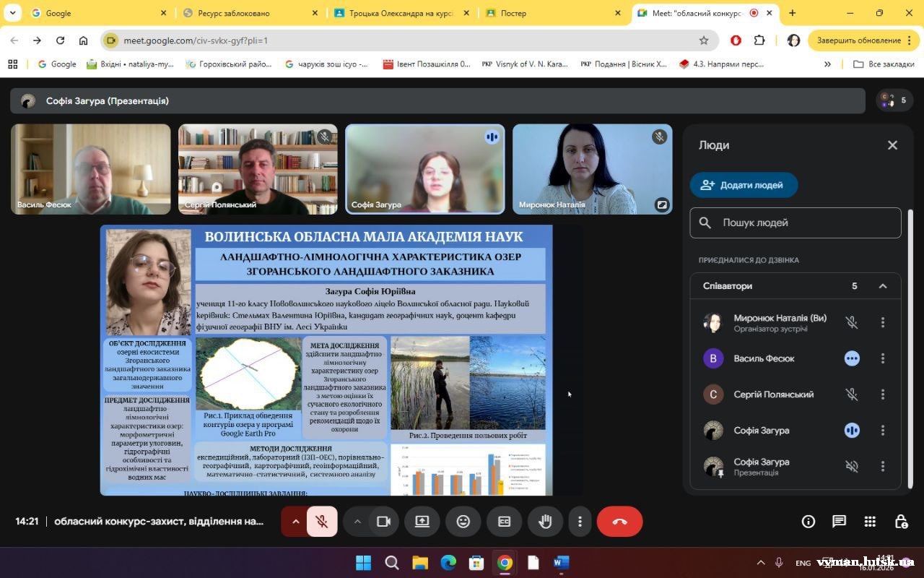Open video settings arrow
Image resolution: width=924 pixels, height=578 pixels.
point(357,522)
